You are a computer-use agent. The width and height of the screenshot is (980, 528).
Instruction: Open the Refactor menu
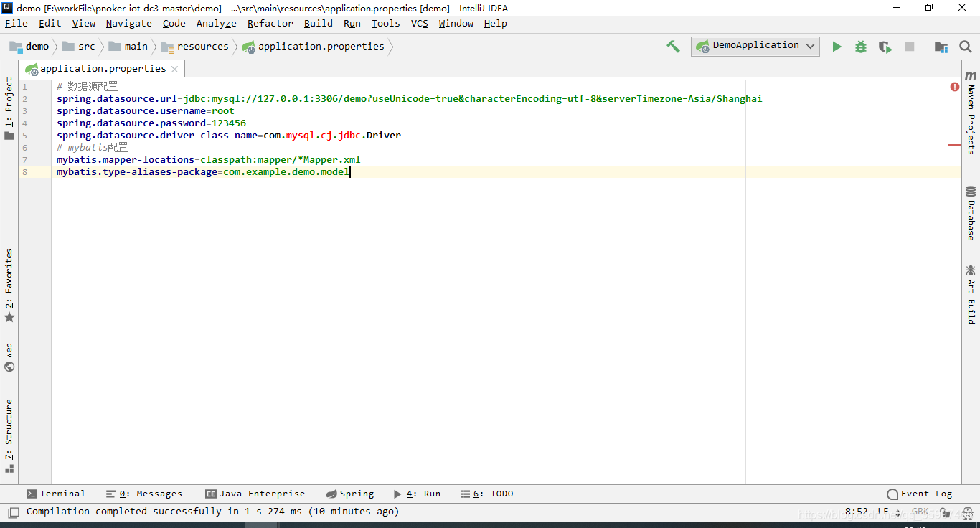pos(270,23)
